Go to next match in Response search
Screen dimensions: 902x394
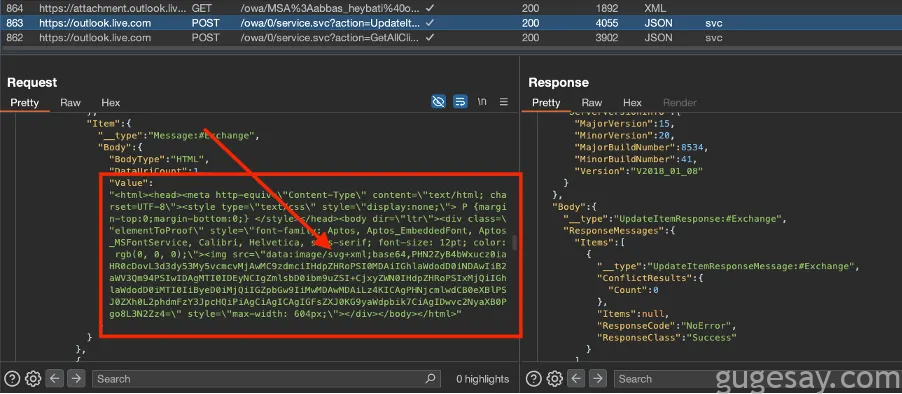click(x=598, y=378)
